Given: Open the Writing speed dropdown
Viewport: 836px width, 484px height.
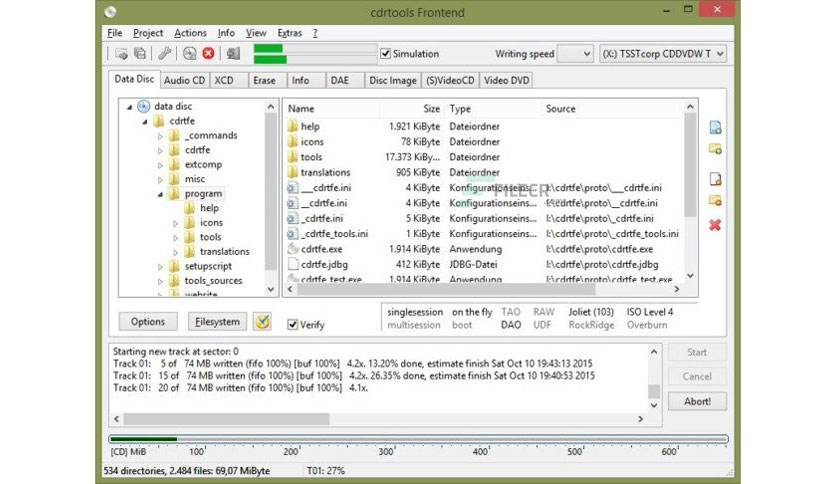Looking at the screenshot, I should click(575, 54).
